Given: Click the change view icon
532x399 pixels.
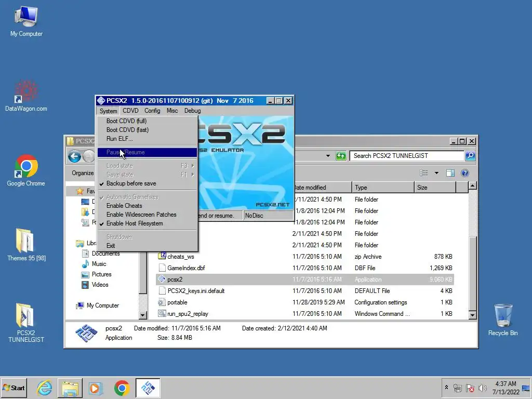Looking at the screenshot, I should [x=424, y=173].
